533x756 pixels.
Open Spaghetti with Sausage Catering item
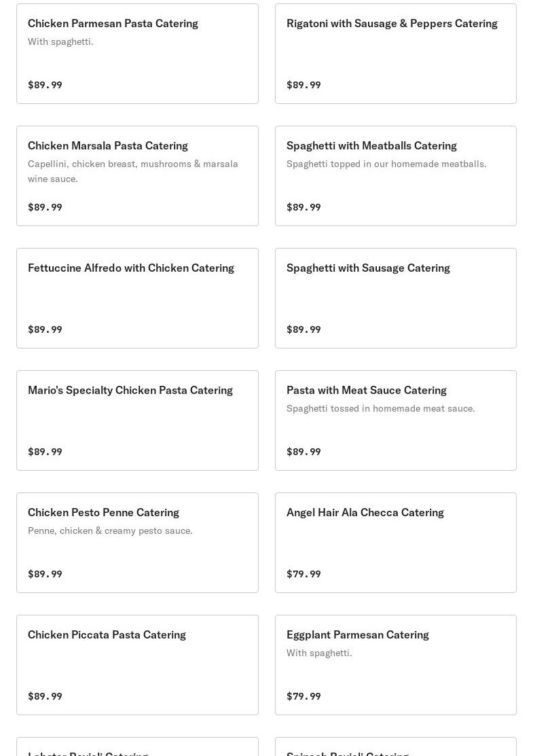click(396, 298)
